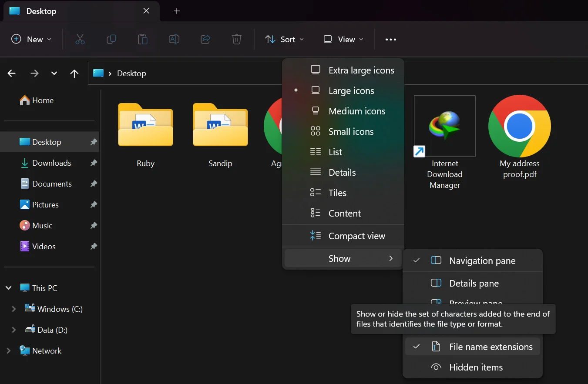The image size is (588, 384).
Task: Select Large icons view
Action: (x=343, y=91)
